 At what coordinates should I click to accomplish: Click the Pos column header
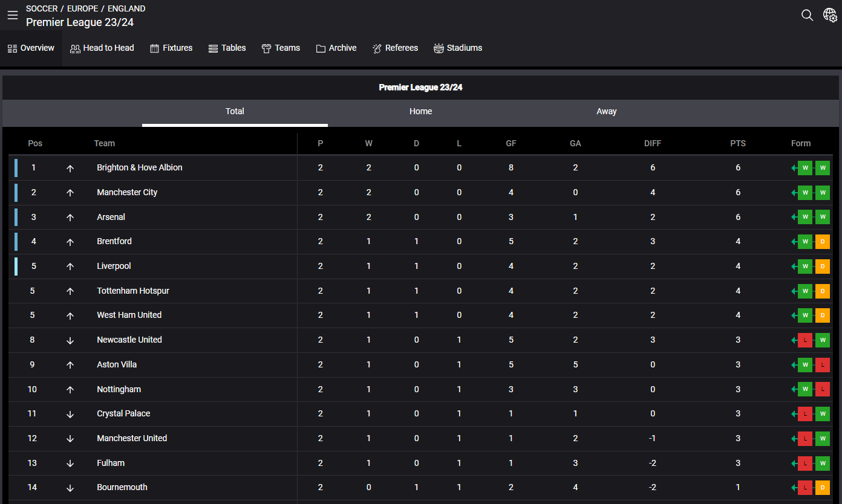pyautogui.click(x=35, y=143)
